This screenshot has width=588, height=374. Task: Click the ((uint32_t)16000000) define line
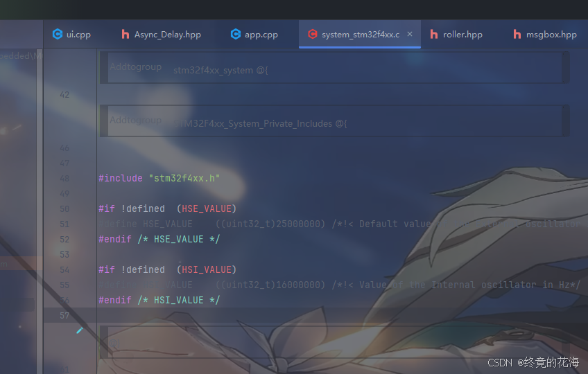tap(339, 285)
